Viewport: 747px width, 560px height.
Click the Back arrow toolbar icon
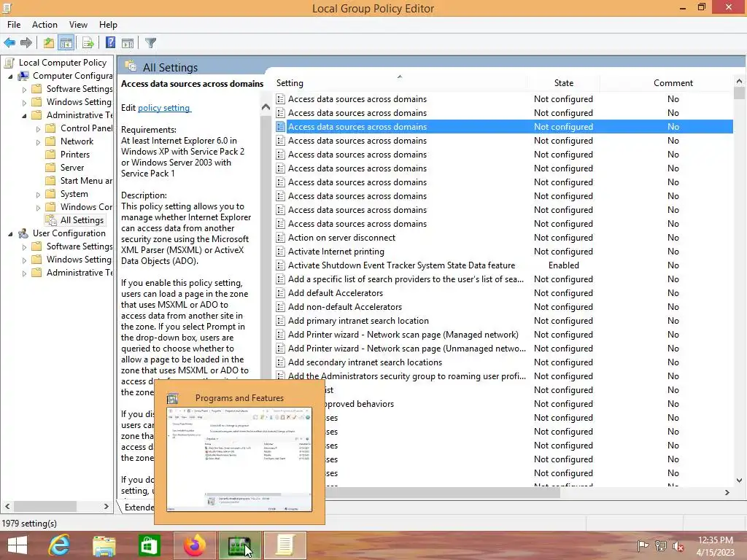pyautogui.click(x=9, y=43)
